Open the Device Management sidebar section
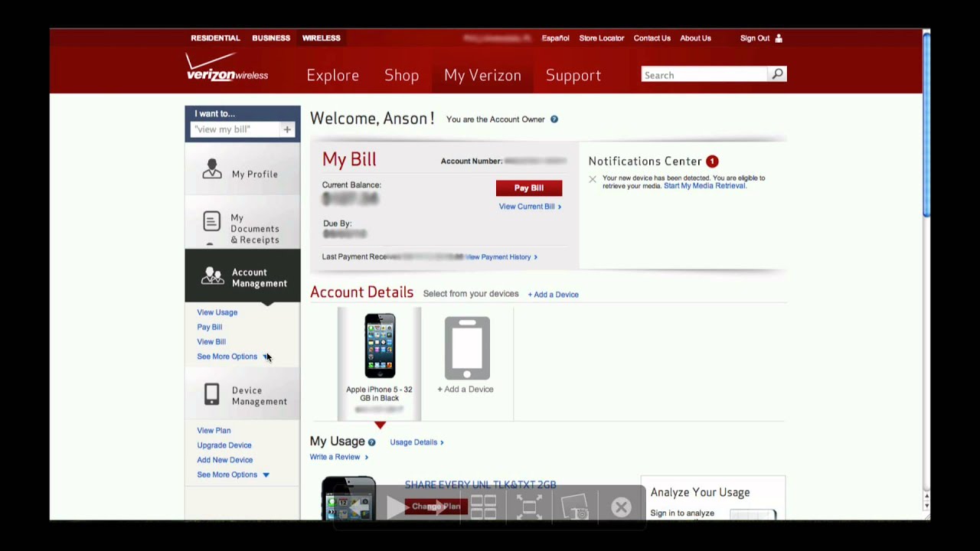 243,395
